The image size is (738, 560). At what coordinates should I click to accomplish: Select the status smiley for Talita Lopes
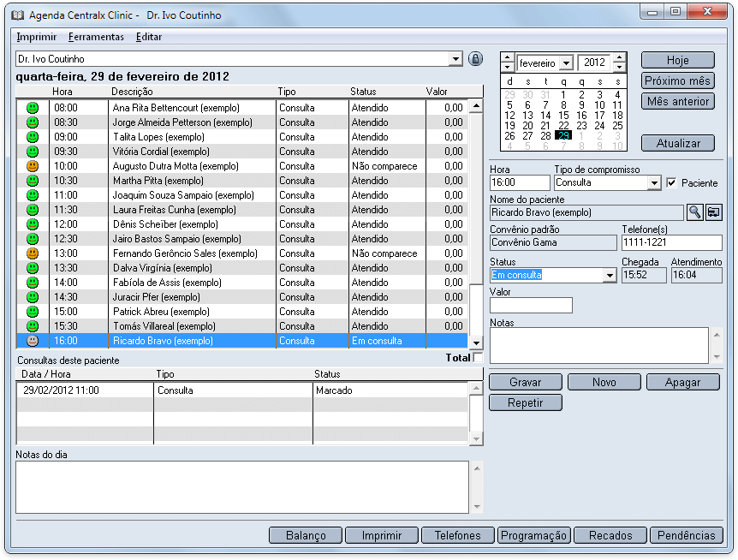(32, 137)
